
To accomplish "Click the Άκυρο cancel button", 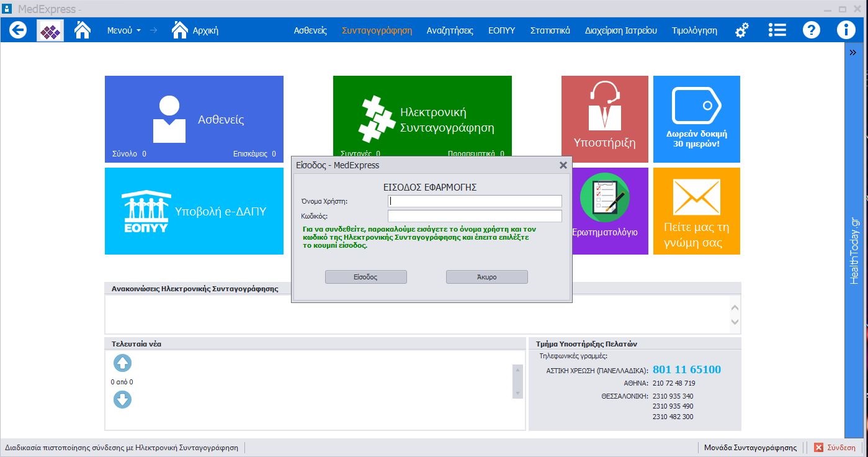I will pos(487,277).
